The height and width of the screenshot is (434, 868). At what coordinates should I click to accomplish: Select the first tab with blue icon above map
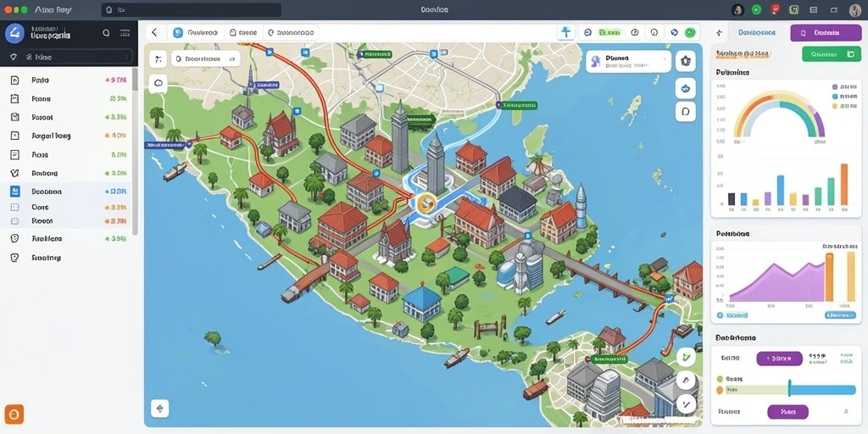pyautogui.click(x=198, y=33)
